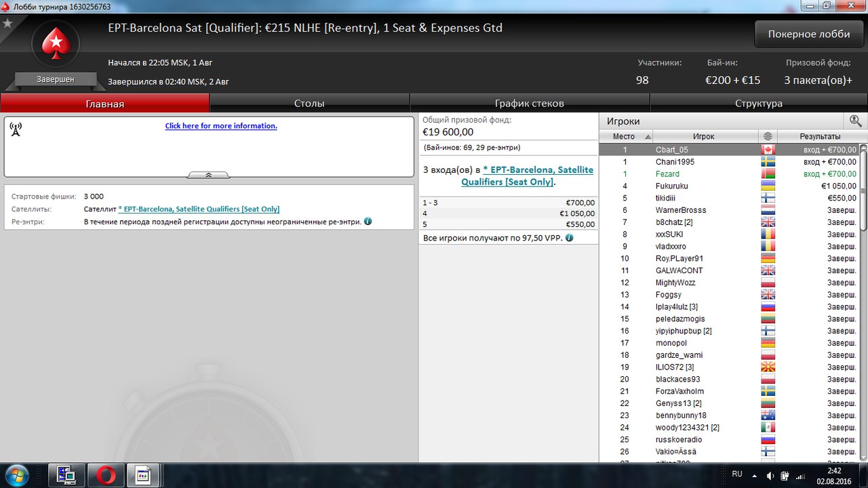Click volume speaker icon in system tray
Image resolution: width=868 pixels, height=488 pixels.
coord(770,475)
